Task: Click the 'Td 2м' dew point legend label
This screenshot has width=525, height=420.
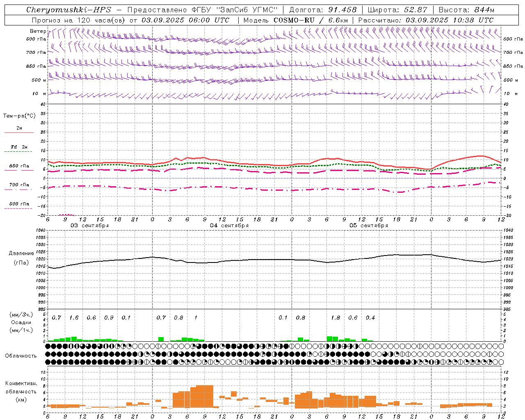Action: point(19,147)
